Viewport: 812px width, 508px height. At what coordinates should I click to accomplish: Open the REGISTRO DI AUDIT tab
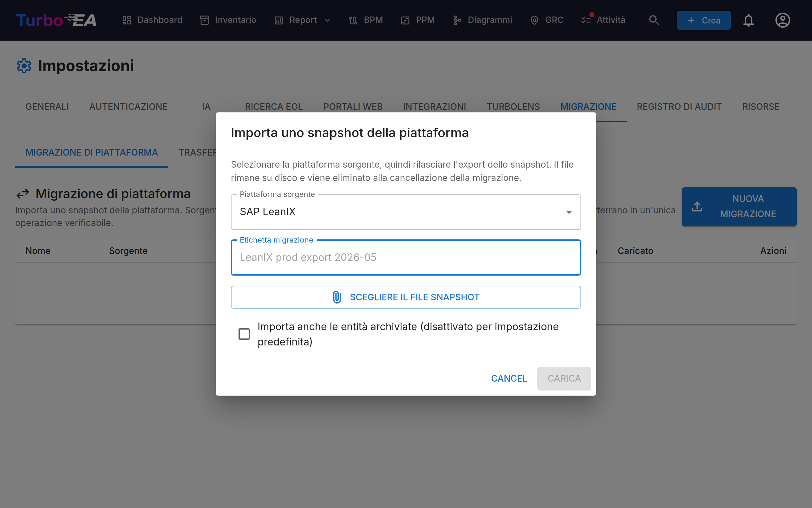click(x=679, y=107)
